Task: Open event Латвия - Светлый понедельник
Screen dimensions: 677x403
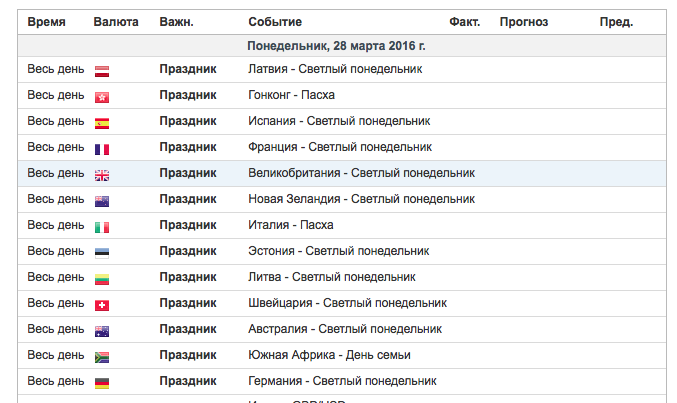Action: 335,69
